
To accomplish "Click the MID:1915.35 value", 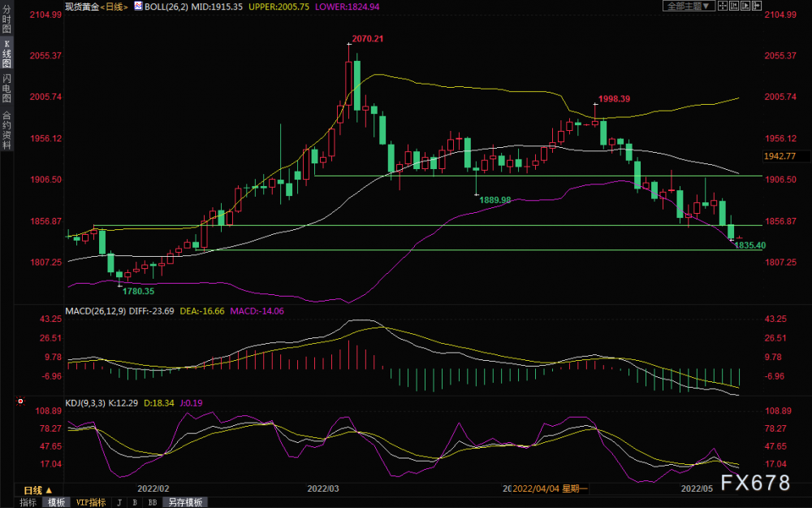I will 217,7.
